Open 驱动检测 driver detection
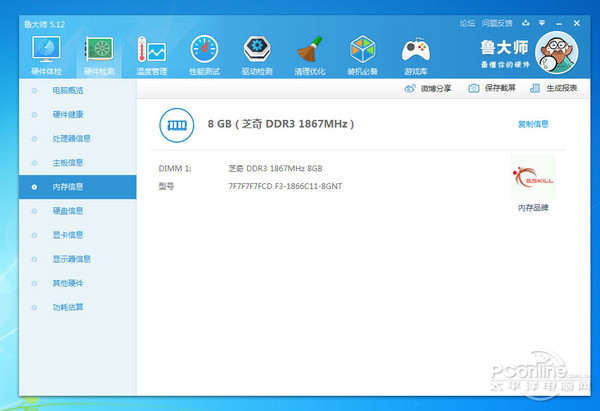 (x=257, y=50)
